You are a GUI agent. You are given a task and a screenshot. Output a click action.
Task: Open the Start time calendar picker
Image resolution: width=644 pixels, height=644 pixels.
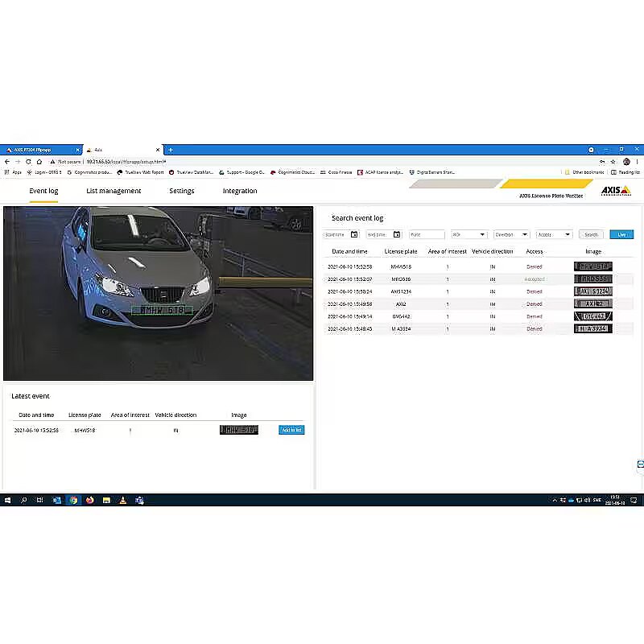(354, 234)
